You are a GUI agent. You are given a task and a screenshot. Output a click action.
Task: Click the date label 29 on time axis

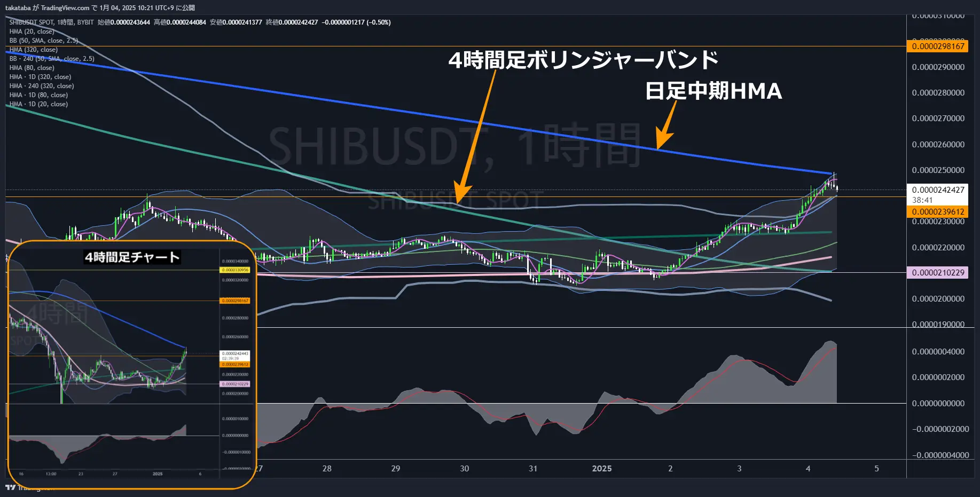(x=396, y=469)
